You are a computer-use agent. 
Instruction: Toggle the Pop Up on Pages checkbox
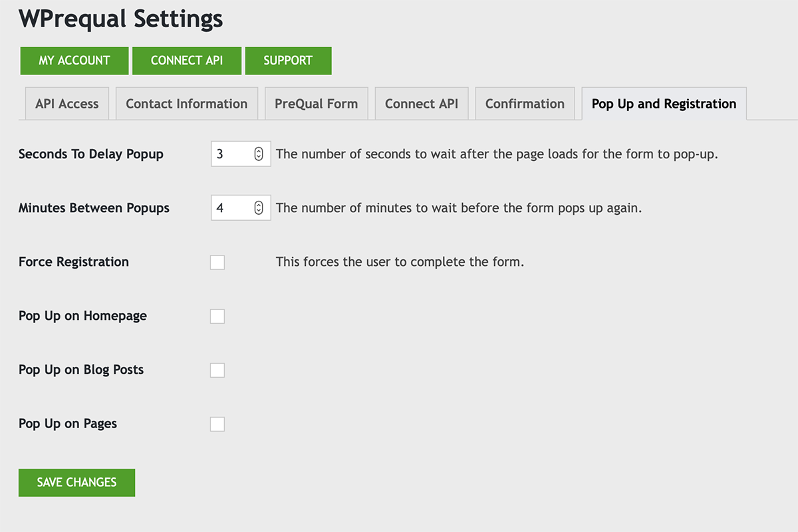coord(217,424)
